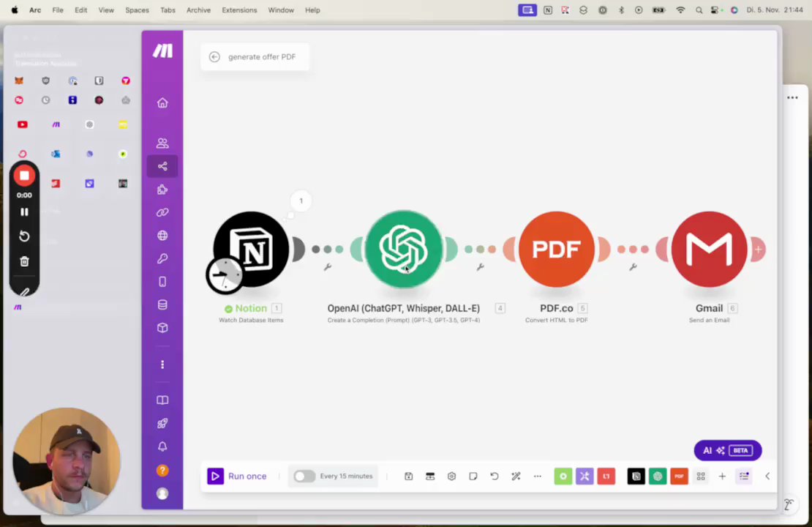Screen dimensions: 812x527
Task: Toggle the scenario scheduling switch
Action: pyautogui.click(x=304, y=476)
